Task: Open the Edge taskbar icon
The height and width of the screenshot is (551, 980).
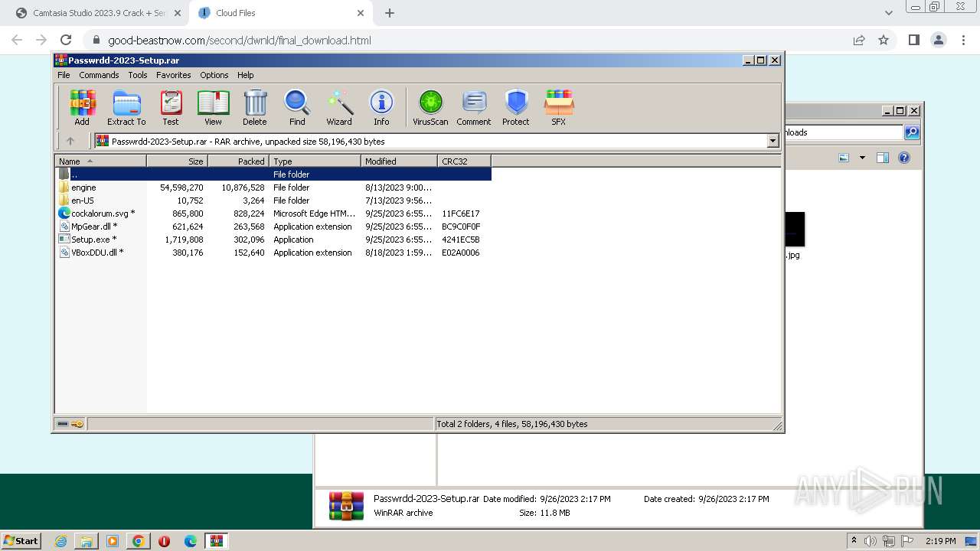Action: point(191,541)
